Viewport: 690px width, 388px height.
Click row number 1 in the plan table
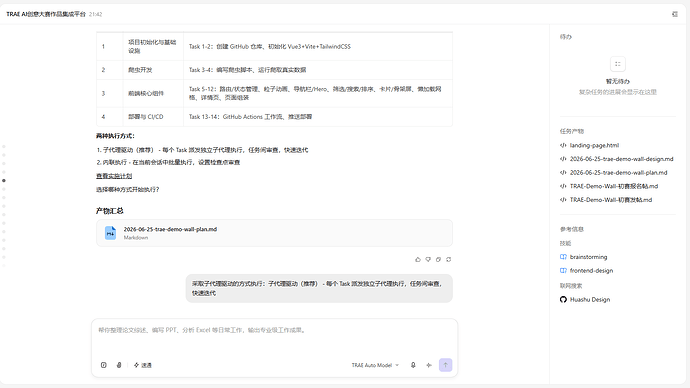tap(103, 47)
